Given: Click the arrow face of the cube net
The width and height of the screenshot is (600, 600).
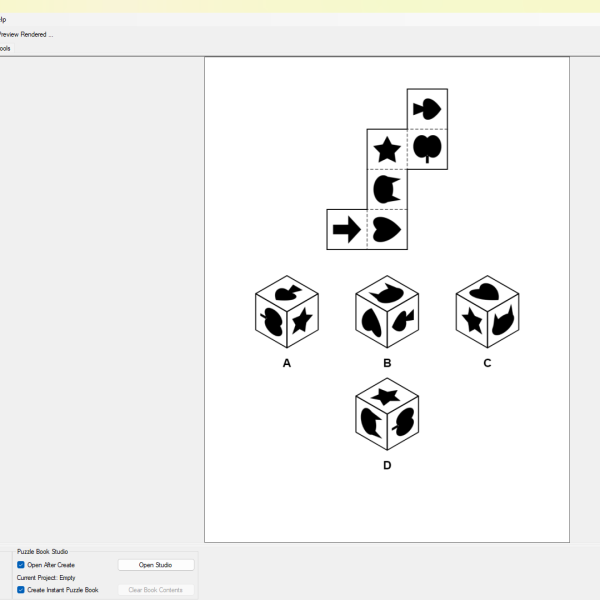Looking at the screenshot, I should pyautogui.click(x=347, y=230).
